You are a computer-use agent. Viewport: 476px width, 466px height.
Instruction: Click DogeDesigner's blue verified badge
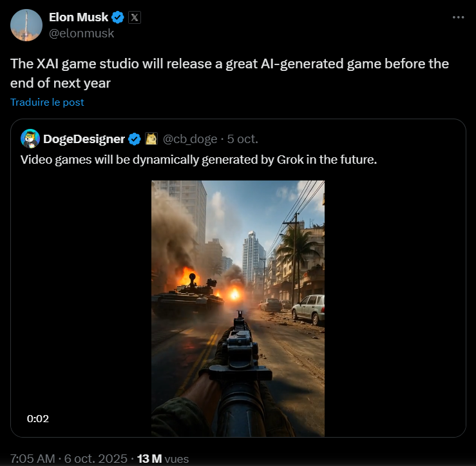(135, 139)
